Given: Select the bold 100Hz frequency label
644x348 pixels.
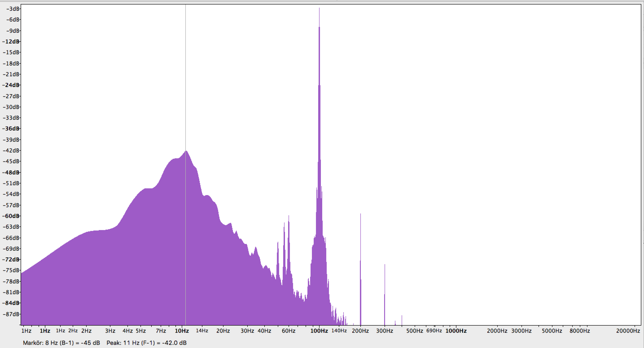Looking at the screenshot, I should tap(319, 331).
